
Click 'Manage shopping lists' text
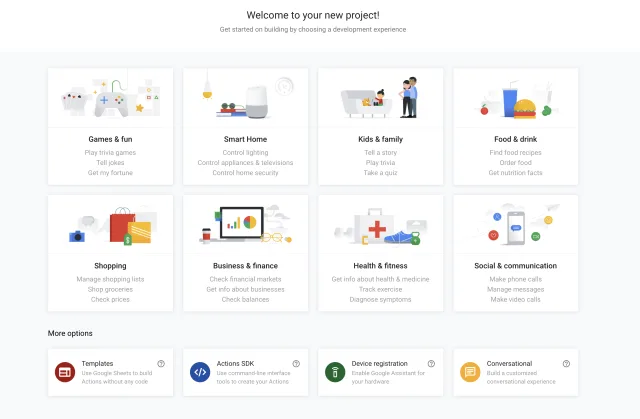point(110,279)
